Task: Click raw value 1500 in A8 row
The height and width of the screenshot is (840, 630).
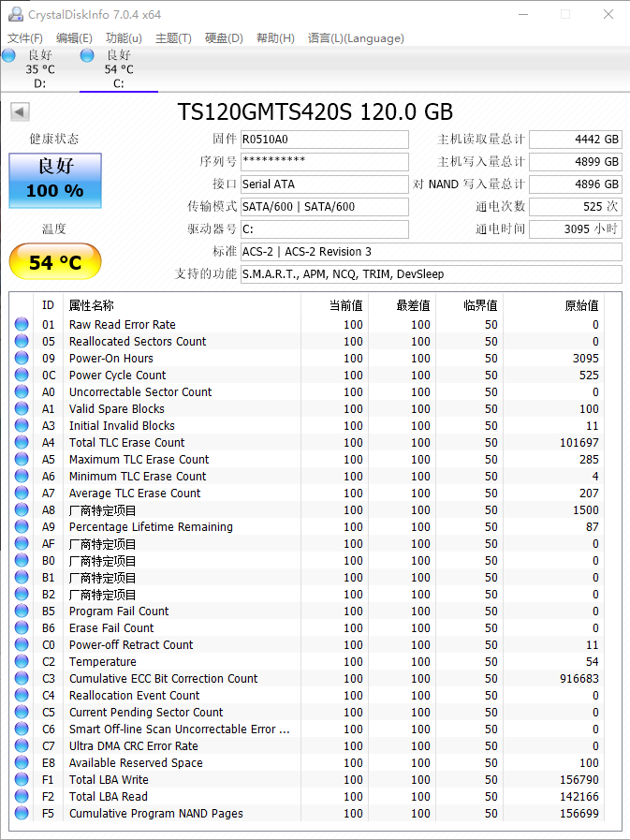Action: [586, 510]
